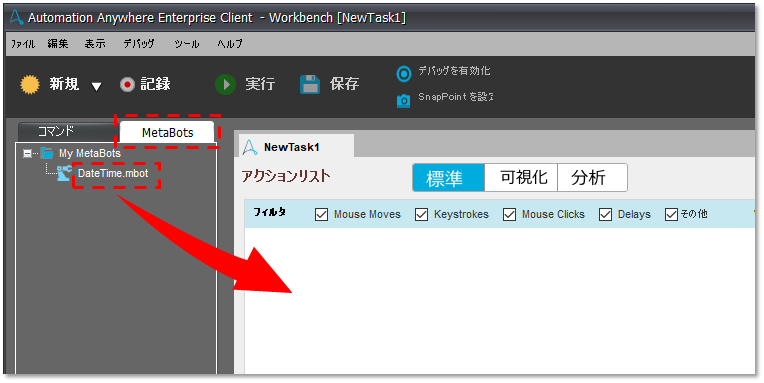Click the sun-shaped 新規 icon
This screenshot has height=383, width=764.
[30, 84]
